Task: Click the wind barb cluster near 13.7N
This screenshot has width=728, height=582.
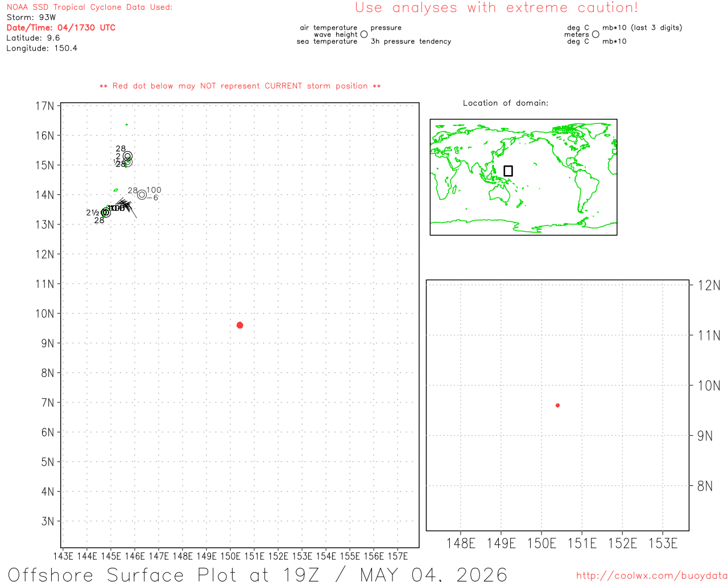Action: point(125,207)
